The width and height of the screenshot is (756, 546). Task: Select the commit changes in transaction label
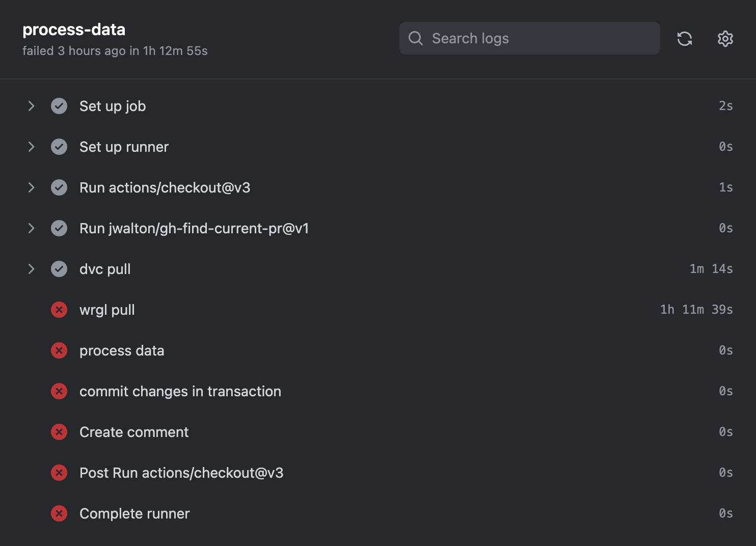pyautogui.click(x=180, y=391)
